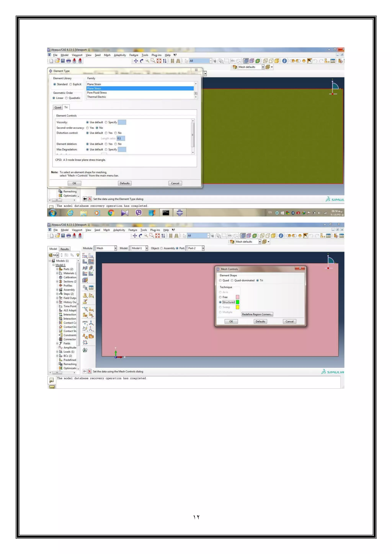Image resolution: width=392 pixels, height=554 pixels.
Task: Click the wrench toolbox tools icon
Action: 85,350
